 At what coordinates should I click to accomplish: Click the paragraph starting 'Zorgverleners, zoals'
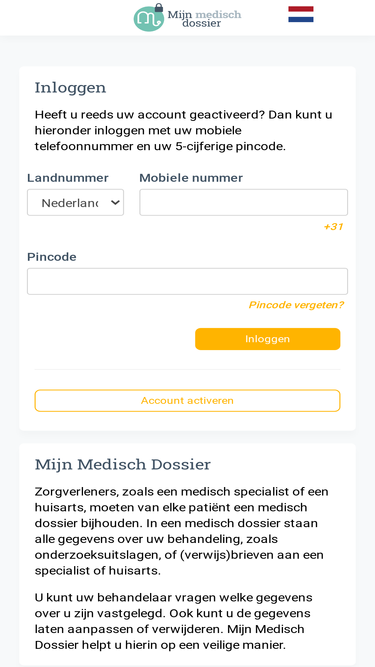click(182, 531)
